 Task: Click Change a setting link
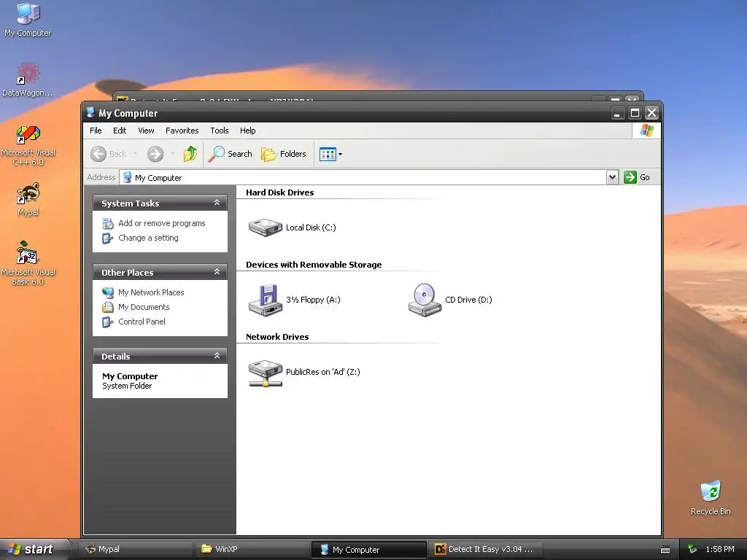click(x=148, y=238)
